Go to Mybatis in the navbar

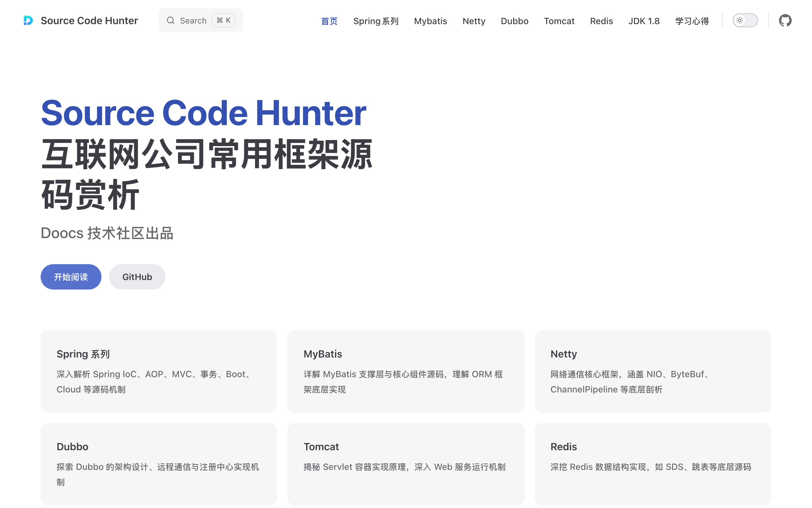[430, 21]
